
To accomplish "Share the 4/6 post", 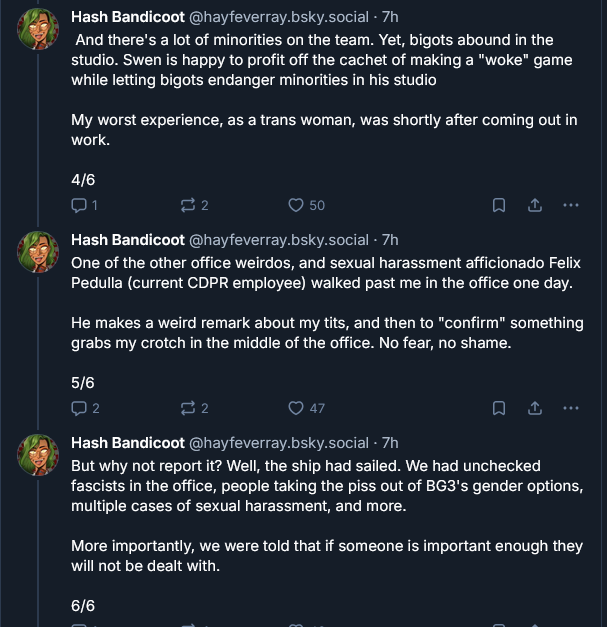I will tap(534, 205).
